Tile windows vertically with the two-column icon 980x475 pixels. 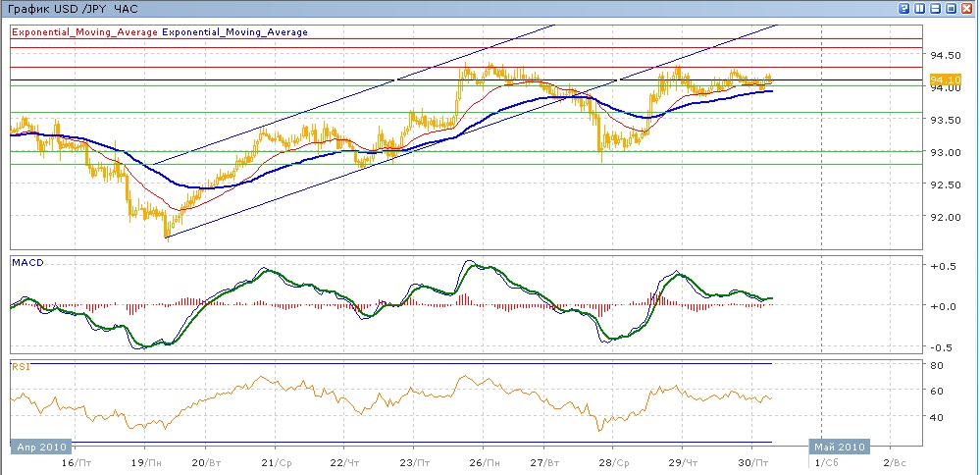pos(919,8)
